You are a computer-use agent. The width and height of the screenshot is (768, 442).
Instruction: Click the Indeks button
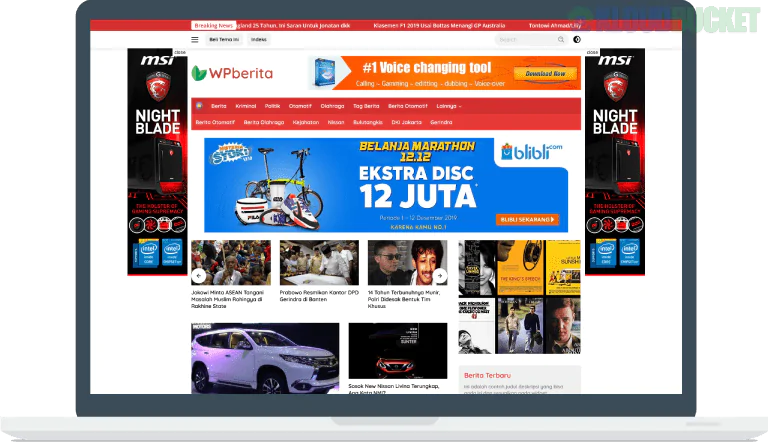coord(259,40)
